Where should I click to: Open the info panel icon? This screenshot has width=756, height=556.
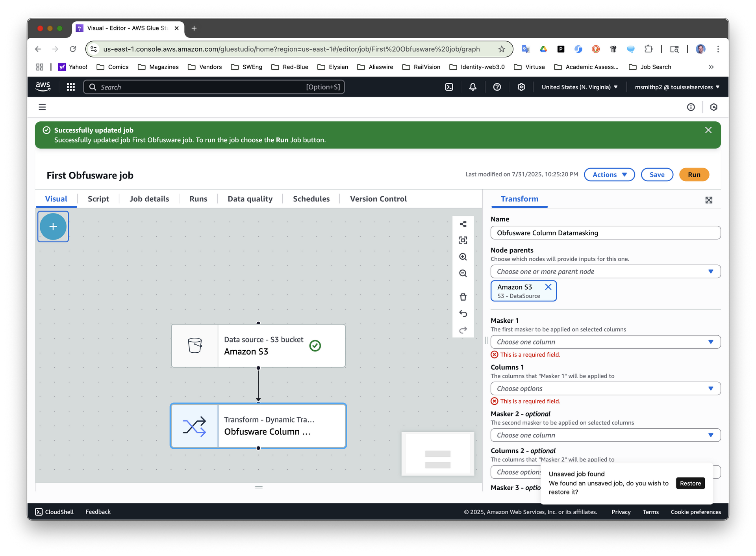pyautogui.click(x=691, y=107)
